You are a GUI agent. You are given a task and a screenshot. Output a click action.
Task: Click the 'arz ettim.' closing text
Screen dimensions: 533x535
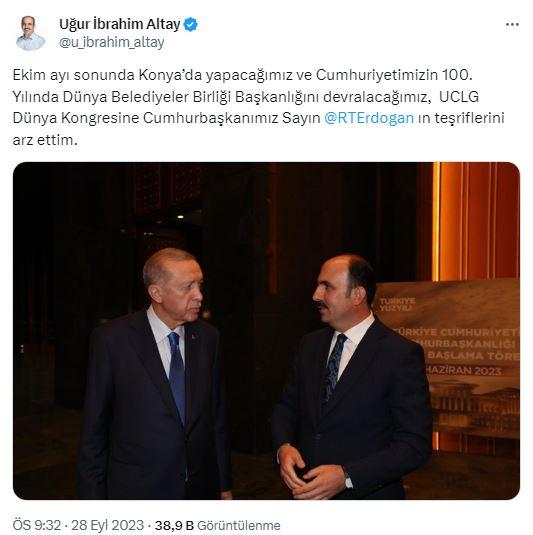click(45, 140)
